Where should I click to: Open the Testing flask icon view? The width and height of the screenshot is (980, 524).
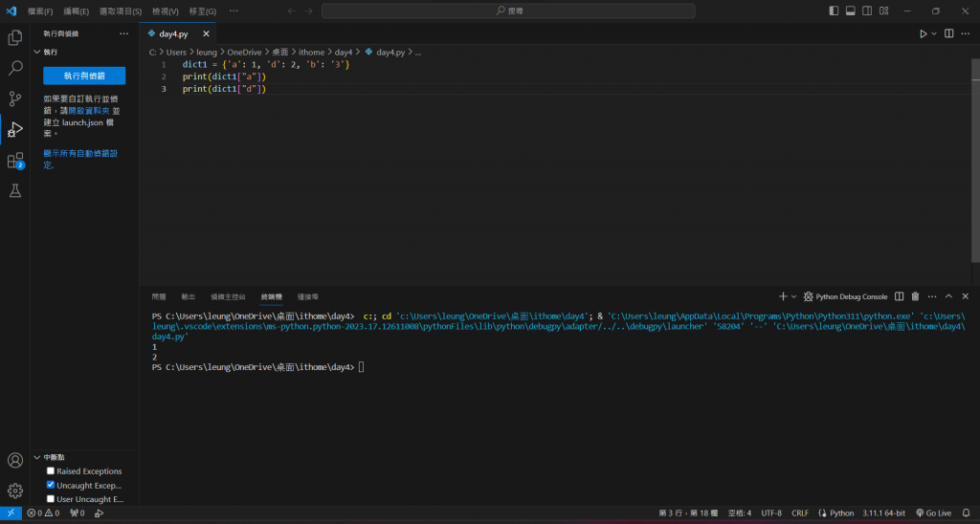15,190
